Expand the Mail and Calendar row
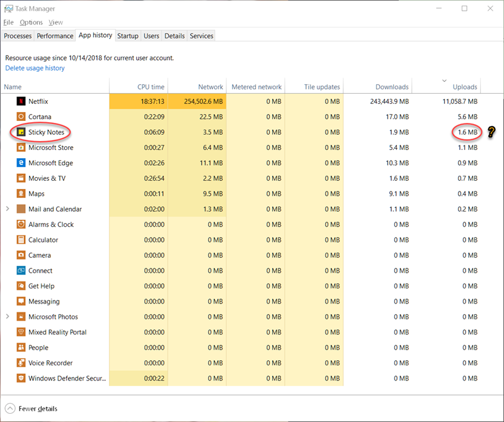504x422 pixels. [x=8, y=209]
